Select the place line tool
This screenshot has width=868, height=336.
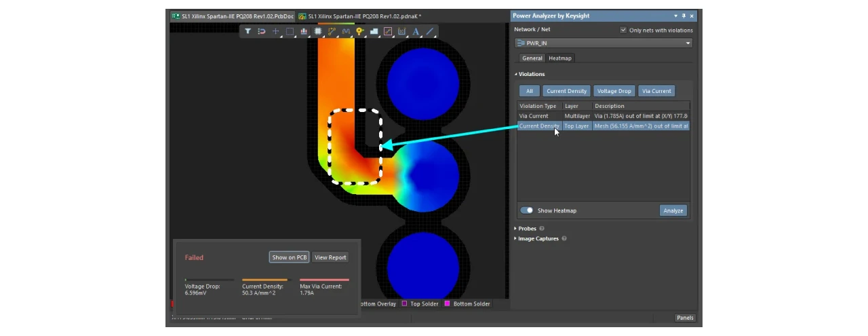(430, 31)
